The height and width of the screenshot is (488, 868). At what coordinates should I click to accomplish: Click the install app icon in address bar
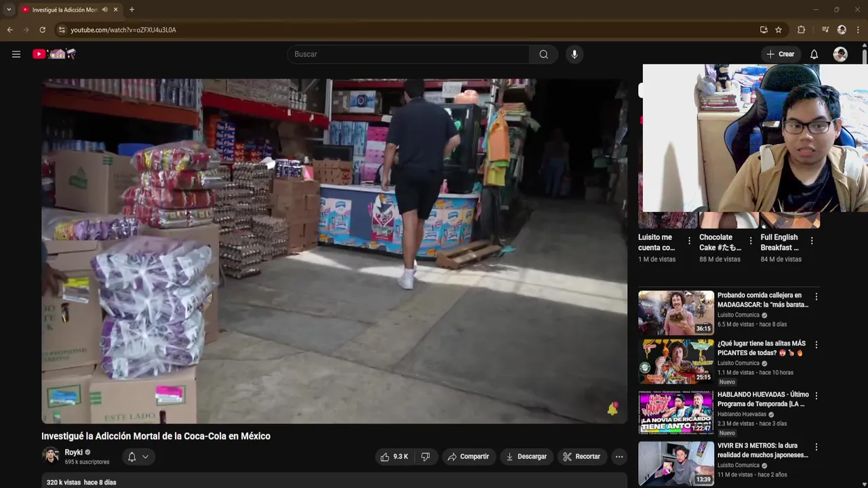pyautogui.click(x=764, y=30)
